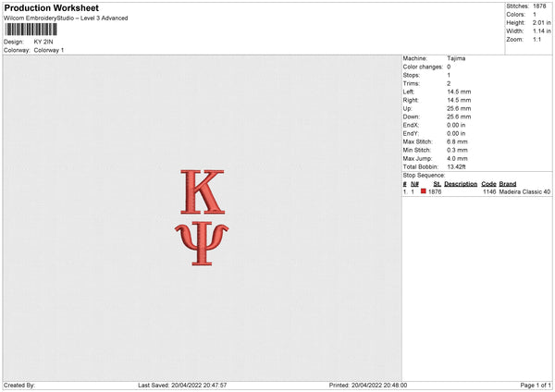
Task: Select the 'Production Worksheet' title
Action: click(x=51, y=7)
